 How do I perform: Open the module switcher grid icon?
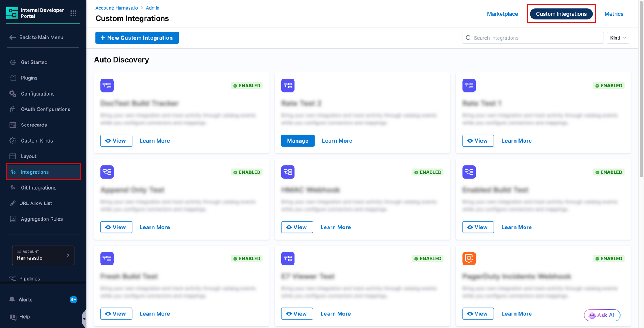(x=73, y=13)
